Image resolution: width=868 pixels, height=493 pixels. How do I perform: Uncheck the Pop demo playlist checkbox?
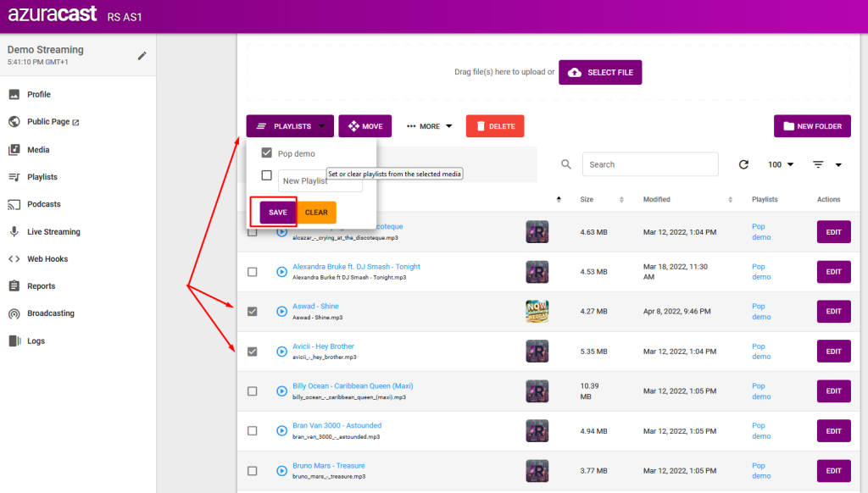(266, 152)
